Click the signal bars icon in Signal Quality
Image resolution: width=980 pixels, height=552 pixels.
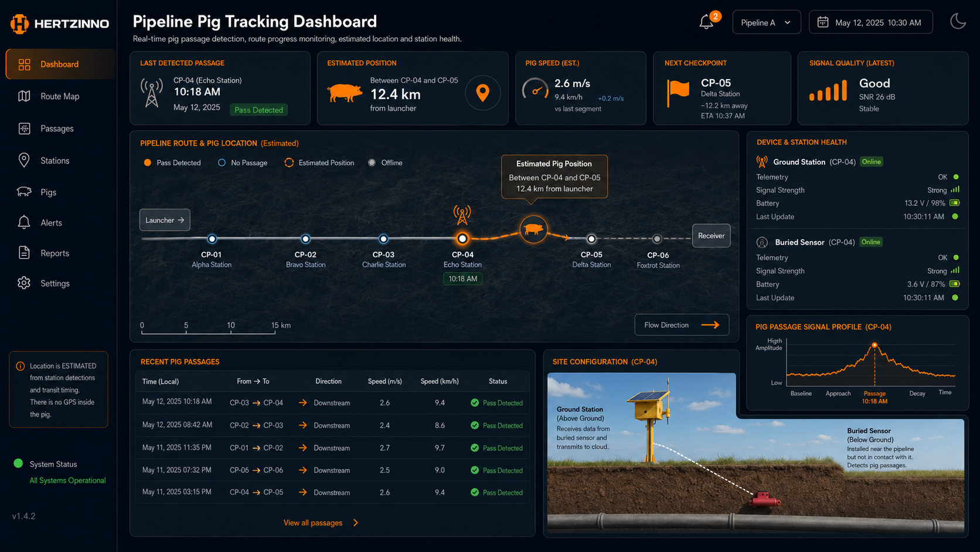pos(828,91)
